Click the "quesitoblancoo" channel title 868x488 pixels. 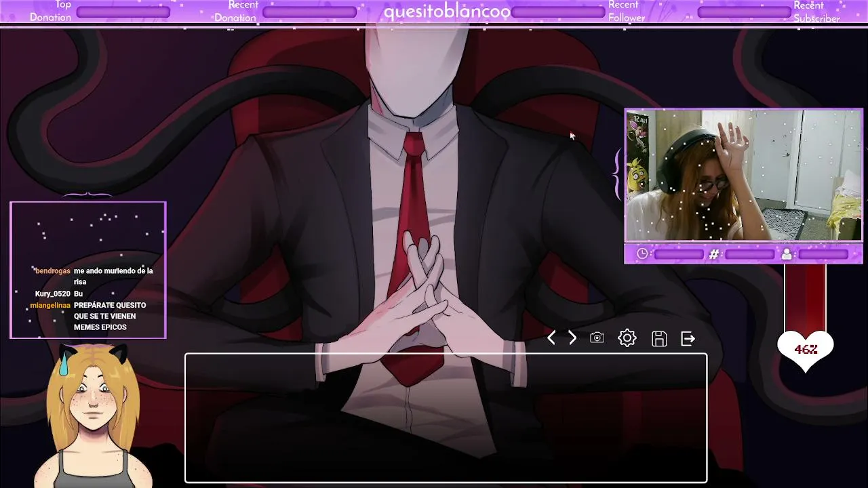(x=447, y=12)
